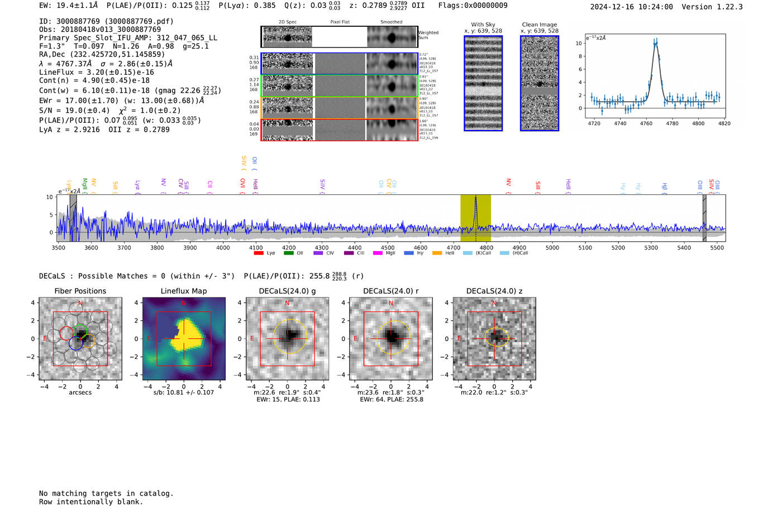Viewport: 782px width, 532px height.
Task: Click the CIV purple legend swatch
Action: coord(318,253)
